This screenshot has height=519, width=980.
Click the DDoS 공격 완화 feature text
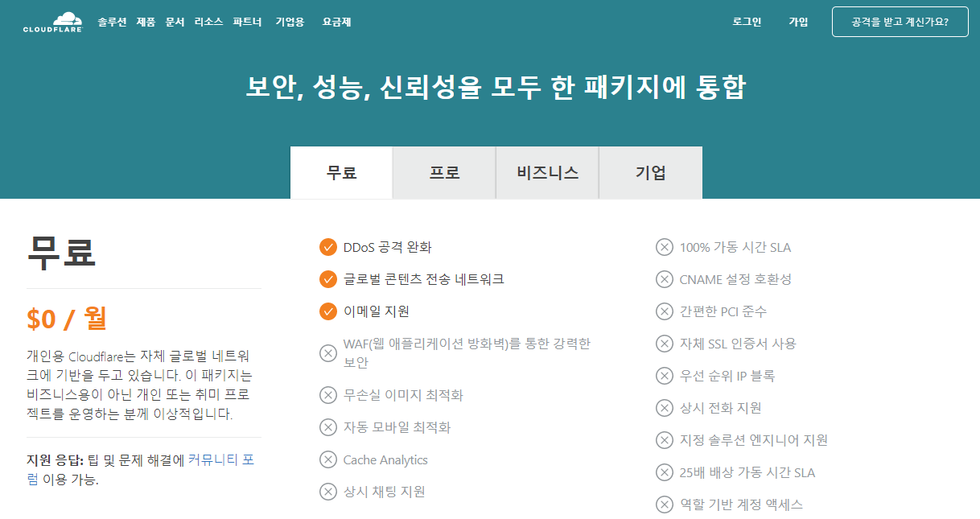click(388, 247)
